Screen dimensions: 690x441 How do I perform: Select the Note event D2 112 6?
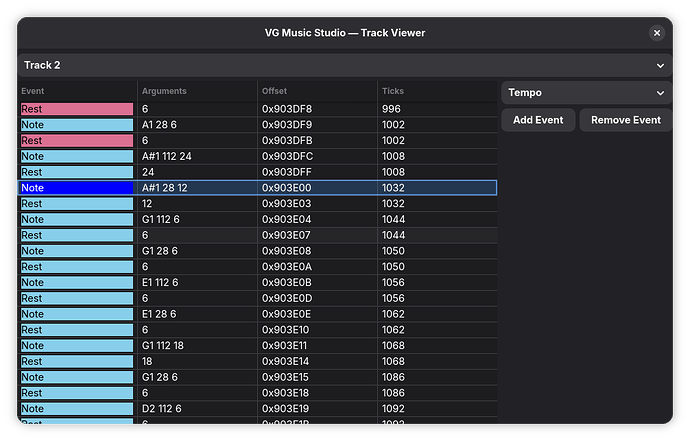click(x=77, y=409)
